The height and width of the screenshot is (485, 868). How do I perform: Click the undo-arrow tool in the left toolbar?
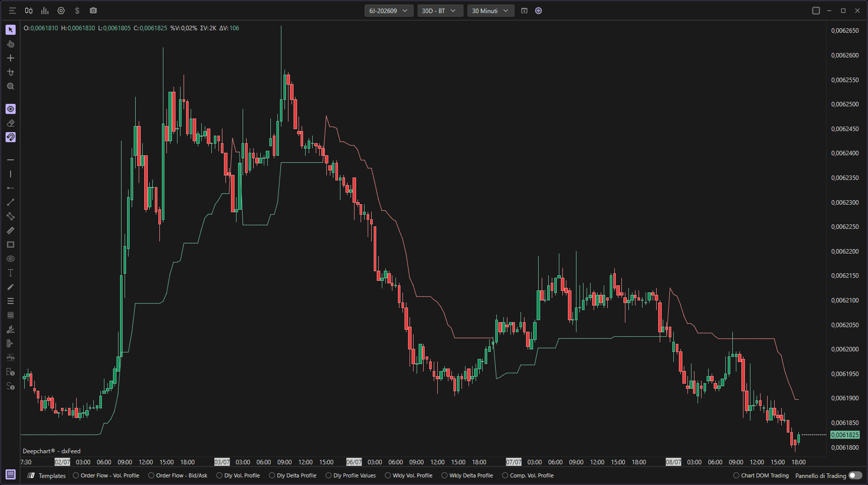click(11, 72)
